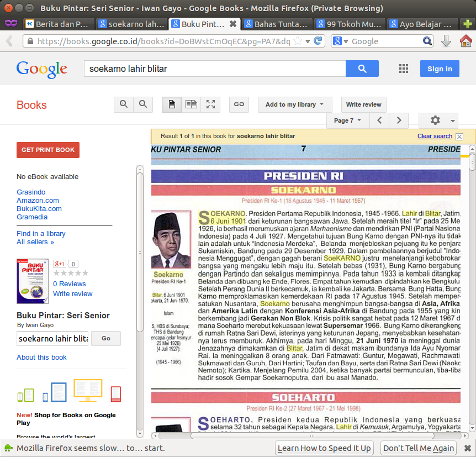Screen dimensions: 476x457
Task: Bookmark this page with the star icon
Action: [298, 41]
